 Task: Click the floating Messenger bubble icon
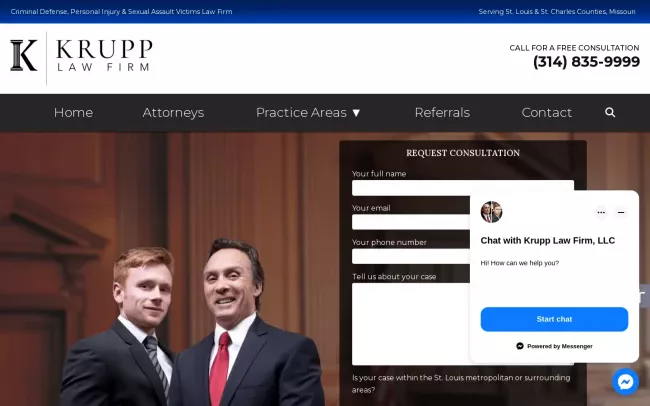[626, 382]
